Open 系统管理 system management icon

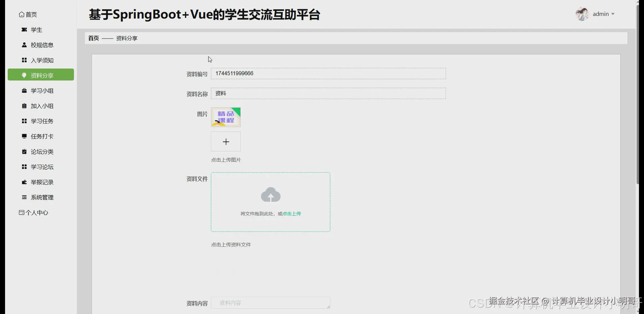[x=24, y=197]
